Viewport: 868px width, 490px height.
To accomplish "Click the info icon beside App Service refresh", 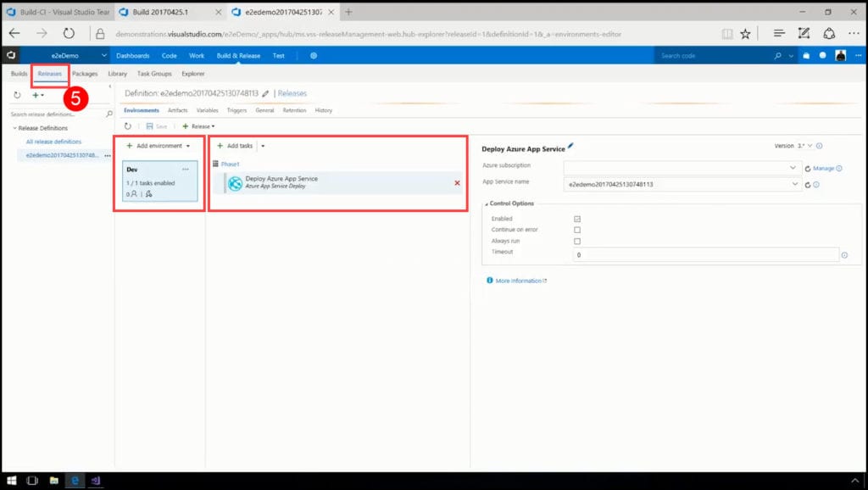I will click(x=816, y=185).
